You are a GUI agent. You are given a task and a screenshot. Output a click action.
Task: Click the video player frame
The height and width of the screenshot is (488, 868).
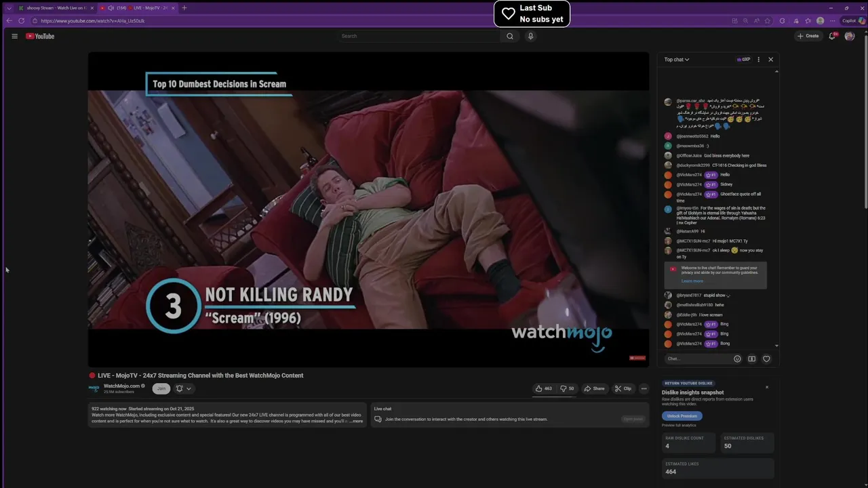(x=368, y=209)
